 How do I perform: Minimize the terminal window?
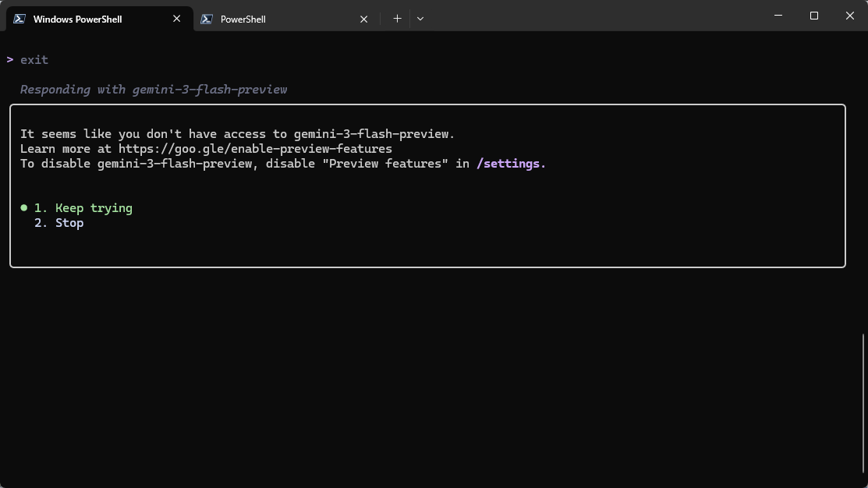[778, 16]
